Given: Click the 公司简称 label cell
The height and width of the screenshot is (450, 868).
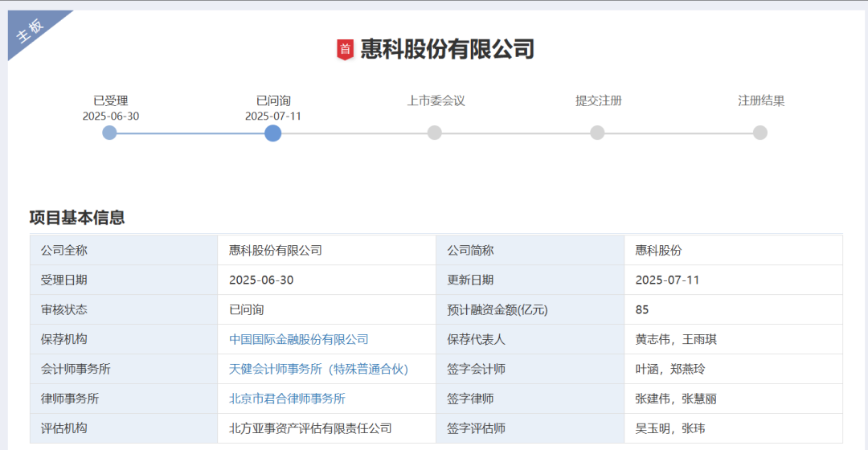Looking at the screenshot, I should (530, 250).
